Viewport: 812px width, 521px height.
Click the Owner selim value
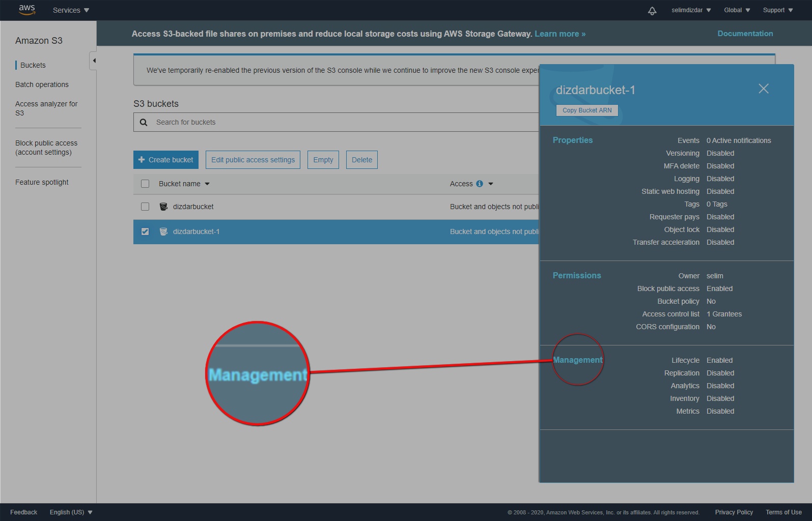click(715, 276)
